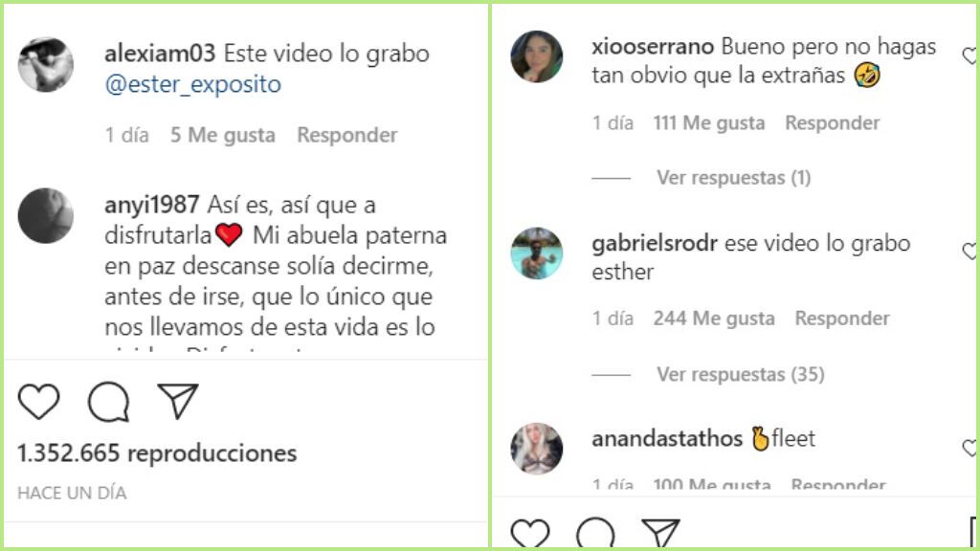The width and height of the screenshot is (980, 551).
Task: Open gabrielsrodr's profile avatar
Action: click(536, 253)
